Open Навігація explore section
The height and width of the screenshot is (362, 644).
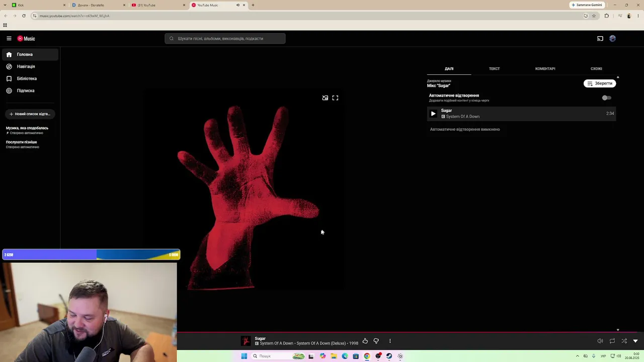(30, 66)
